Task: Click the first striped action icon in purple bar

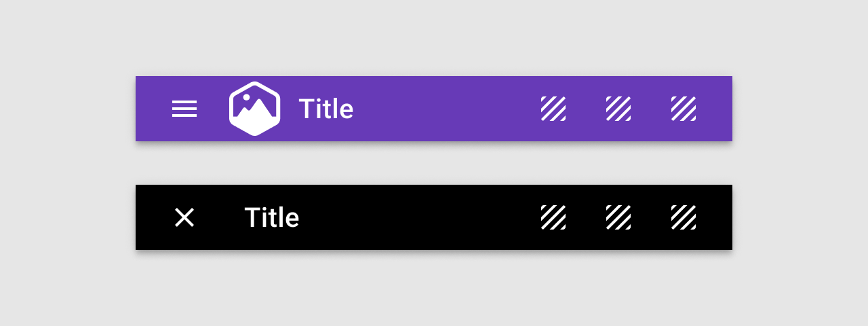Action: pos(553,109)
